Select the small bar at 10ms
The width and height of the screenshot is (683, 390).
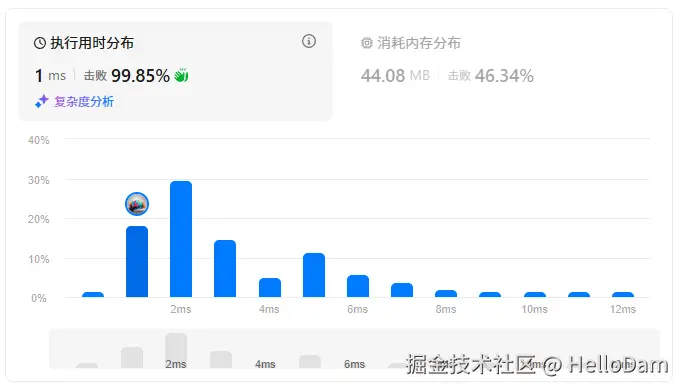tap(534, 295)
